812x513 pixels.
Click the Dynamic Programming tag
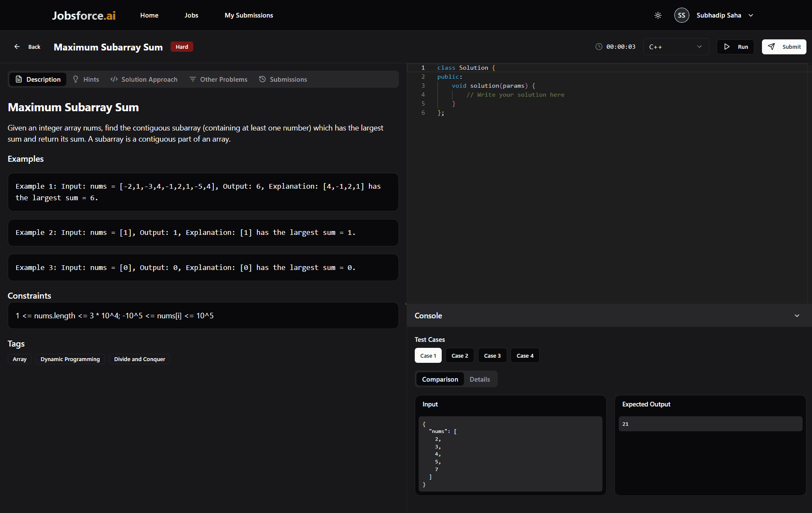(x=70, y=359)
